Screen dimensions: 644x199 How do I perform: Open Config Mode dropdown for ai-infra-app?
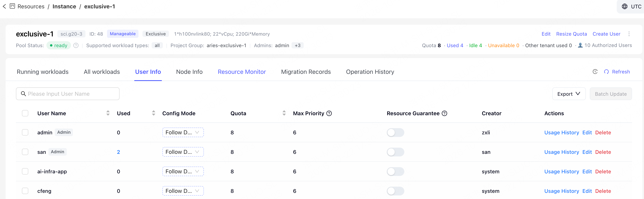pyautogui.click(x=183, y=171)
